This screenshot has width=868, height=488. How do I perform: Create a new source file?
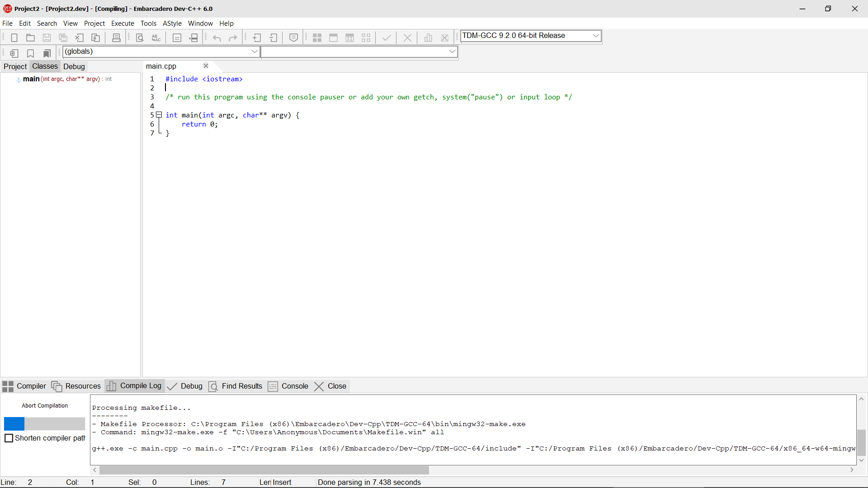[14, 38]
